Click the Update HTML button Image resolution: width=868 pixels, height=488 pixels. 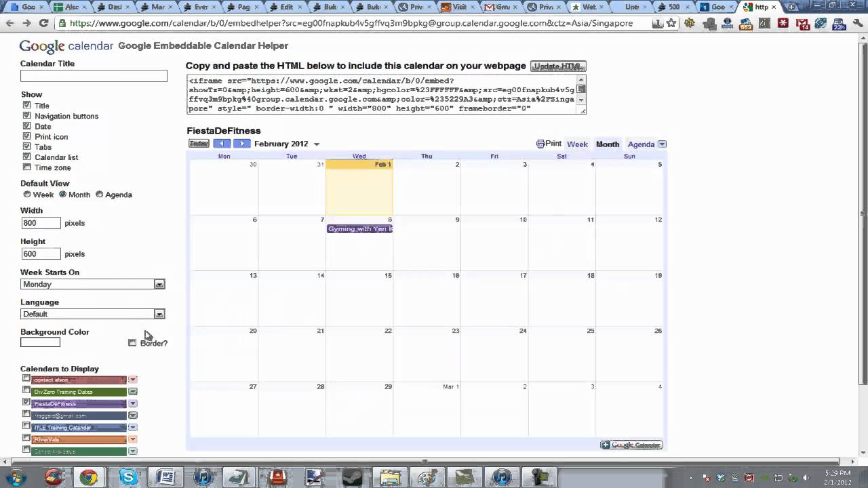(x=558, y=66)
